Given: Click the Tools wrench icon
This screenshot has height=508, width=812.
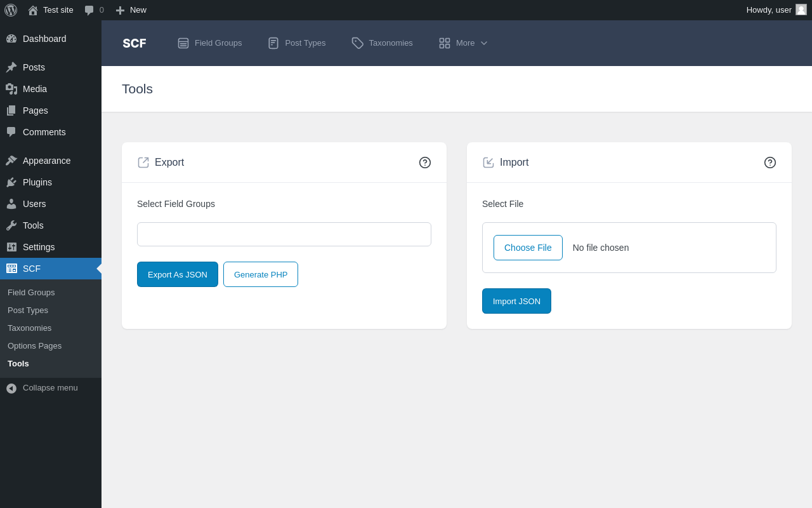Looking at the screenshot, I should point(11,225).
